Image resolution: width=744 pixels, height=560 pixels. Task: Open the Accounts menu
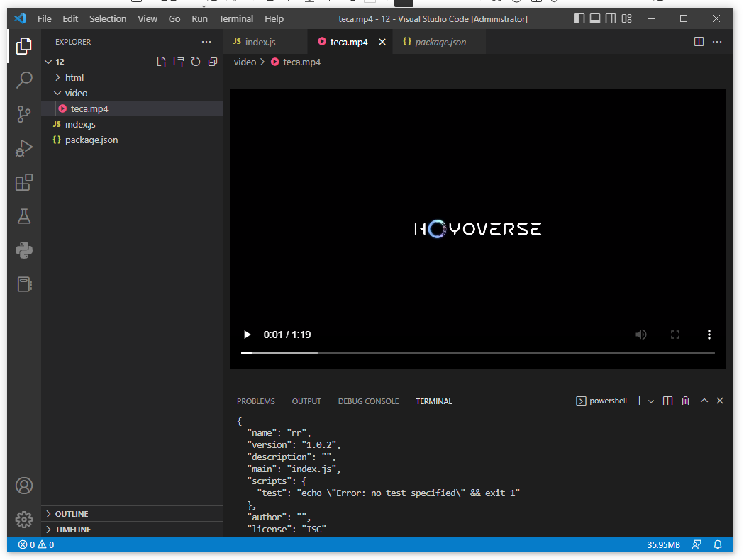coord(23,486)
